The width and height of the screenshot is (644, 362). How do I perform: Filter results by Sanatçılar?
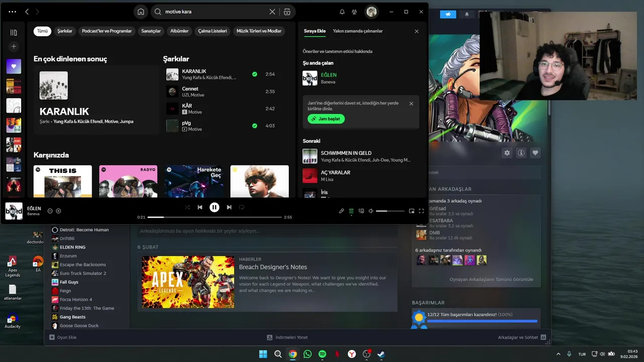click(x=151, y=31)
